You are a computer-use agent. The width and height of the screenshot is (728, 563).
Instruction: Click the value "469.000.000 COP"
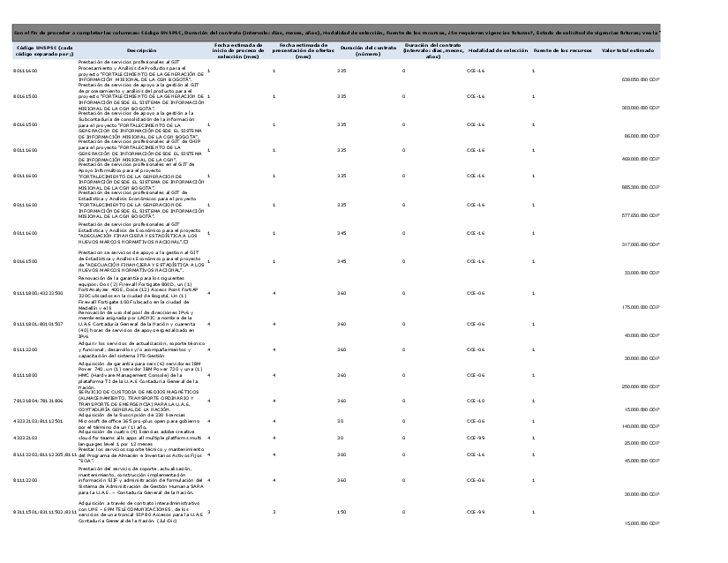[641, 159]
